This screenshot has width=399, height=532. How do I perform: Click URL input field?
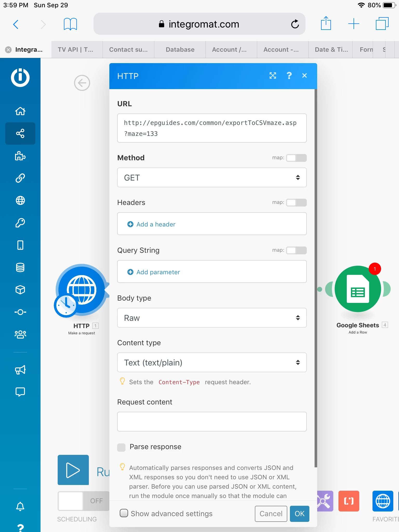212,128
